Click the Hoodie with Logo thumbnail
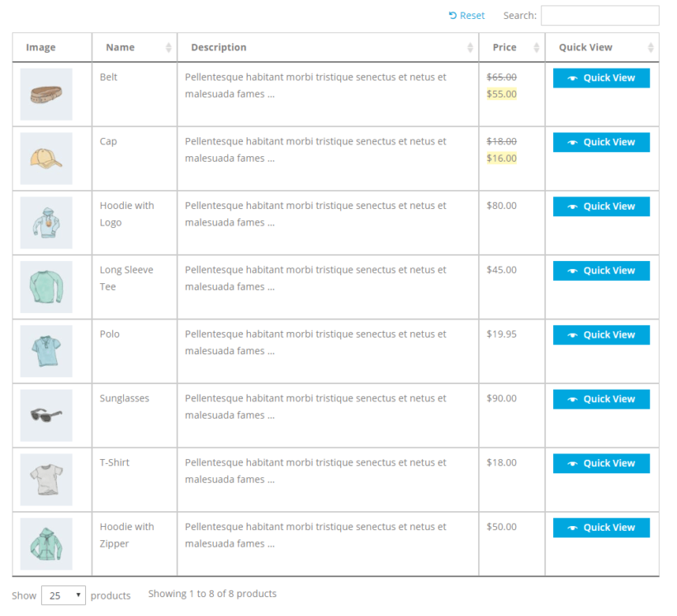The image size is (677, 616). tap(46, 222)
